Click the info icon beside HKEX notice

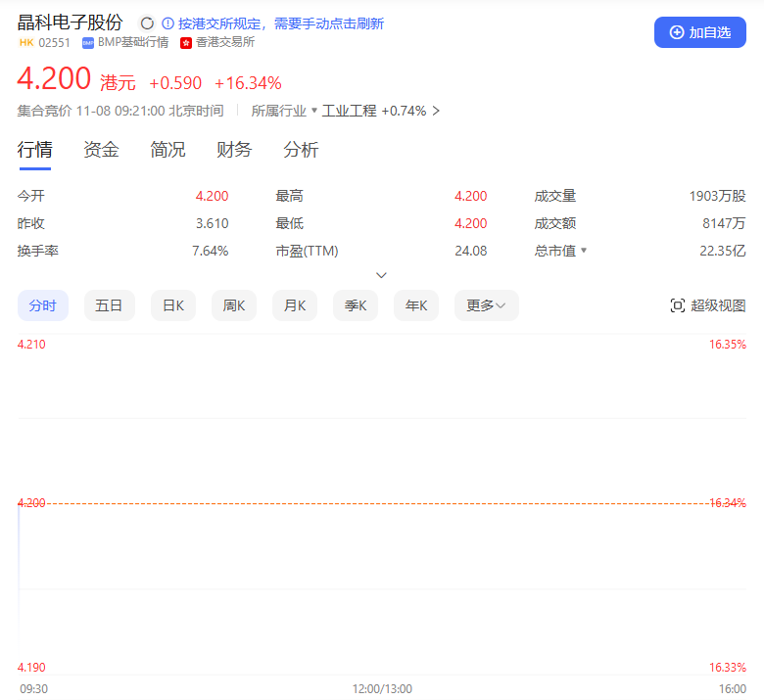point(167,23)
